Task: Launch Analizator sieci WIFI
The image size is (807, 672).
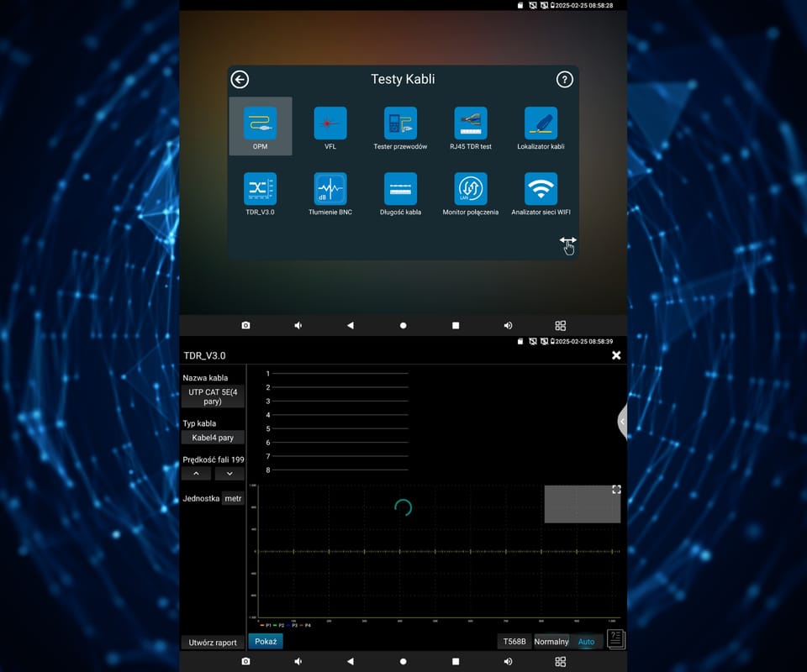Action: 541,189
